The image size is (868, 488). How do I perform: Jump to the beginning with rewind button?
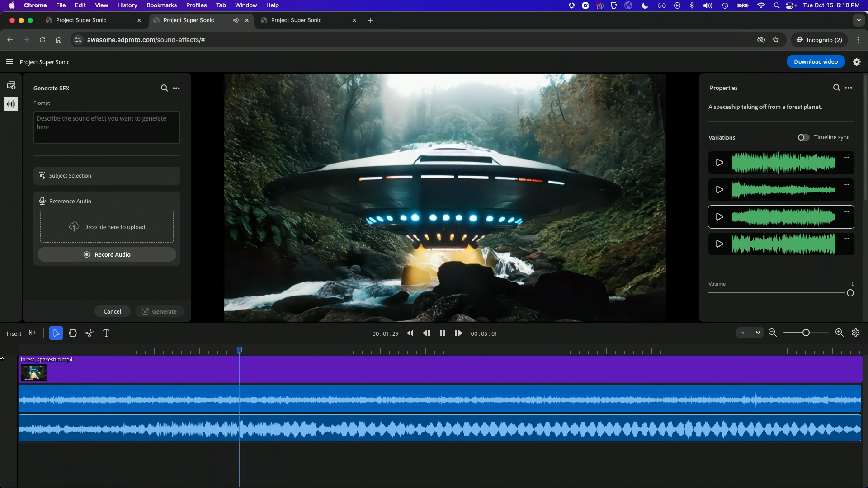tap(410, 333)
